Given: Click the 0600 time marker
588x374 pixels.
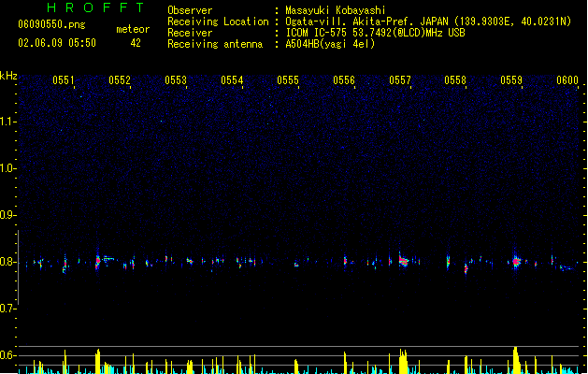Looking at the screenshot, I should pyautogui.click(x=567, y=80).
